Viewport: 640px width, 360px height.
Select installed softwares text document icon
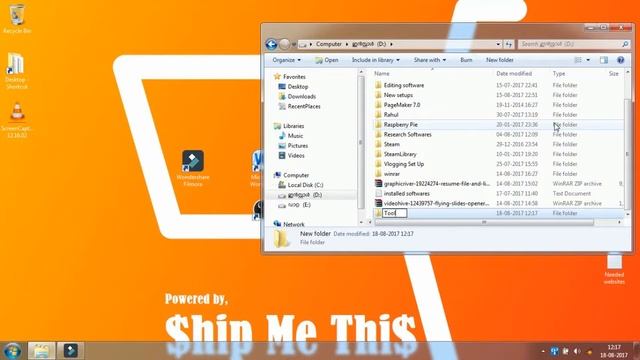pyautogui.click(x=378, y=193)
